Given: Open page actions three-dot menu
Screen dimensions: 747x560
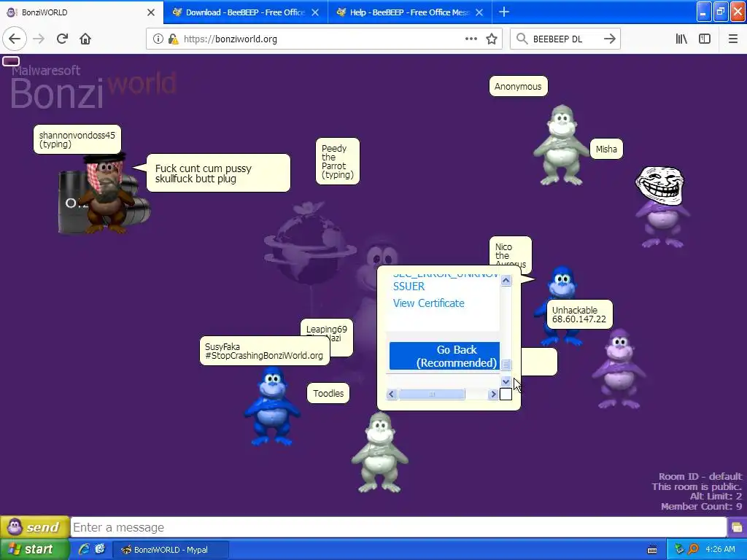Looking at the screenshot, I should (x=471, y=39).
